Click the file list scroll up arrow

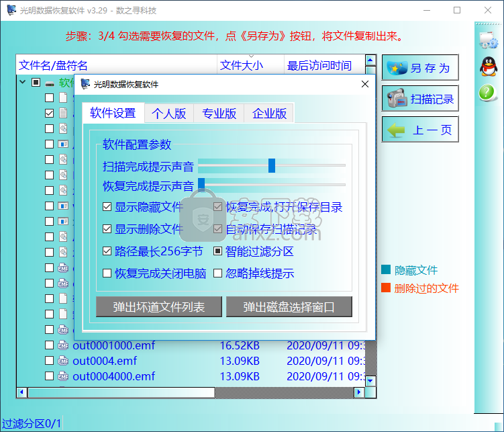coord(370,60)
